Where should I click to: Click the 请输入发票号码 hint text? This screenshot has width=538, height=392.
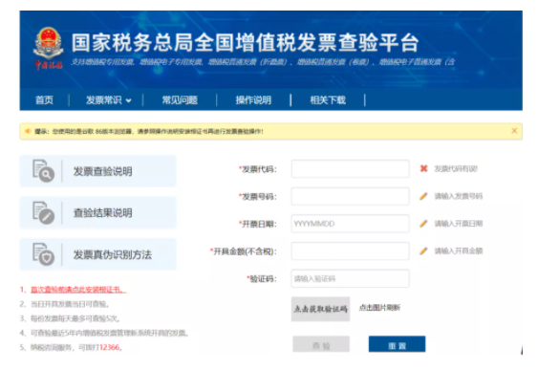click(459, 196)
